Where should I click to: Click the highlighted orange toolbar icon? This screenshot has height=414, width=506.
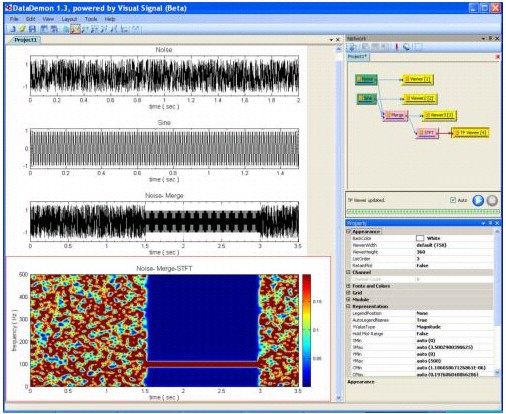coord(76,29)
